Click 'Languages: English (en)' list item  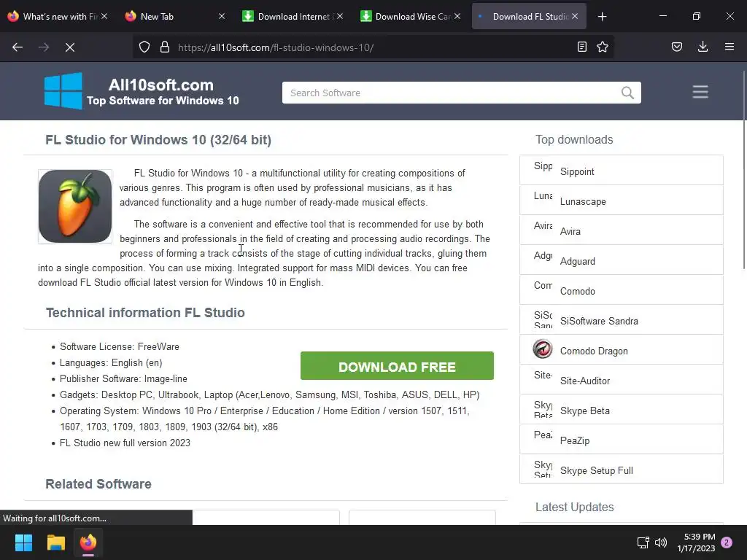click(111, 363)
